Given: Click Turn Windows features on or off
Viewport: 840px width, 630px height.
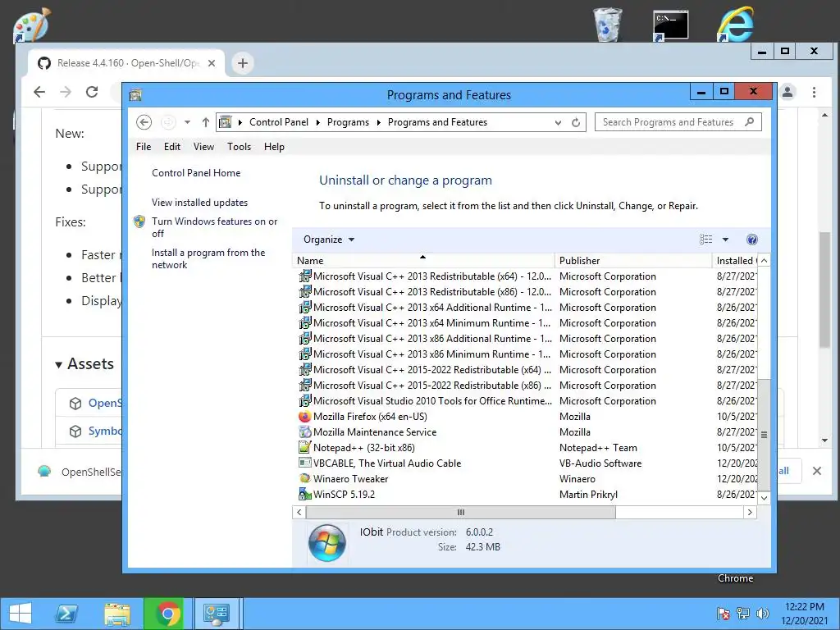Looking at the screenshot, I should pyautogui.click(x=214, y=227).
